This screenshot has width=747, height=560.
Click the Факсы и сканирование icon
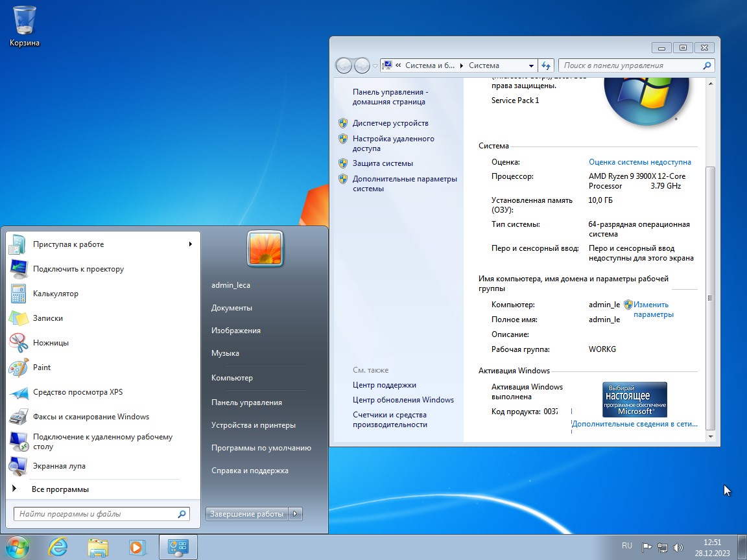[18, 417]
